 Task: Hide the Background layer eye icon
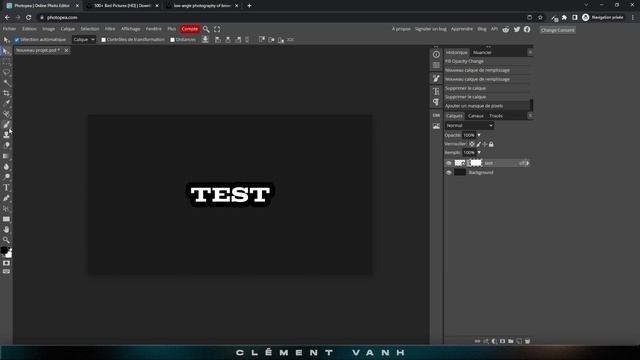(449, 173)
